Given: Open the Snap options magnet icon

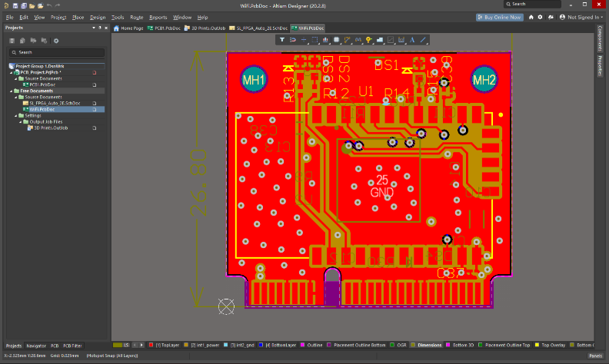Looking at the screenshot, I should click(293, 40).
